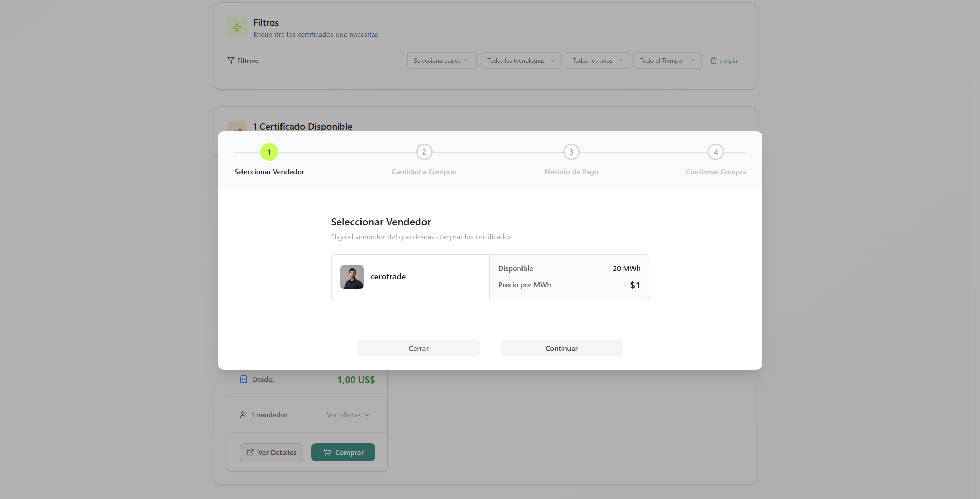Click the shopping cart icon on Comprar button

pos(327,452)
